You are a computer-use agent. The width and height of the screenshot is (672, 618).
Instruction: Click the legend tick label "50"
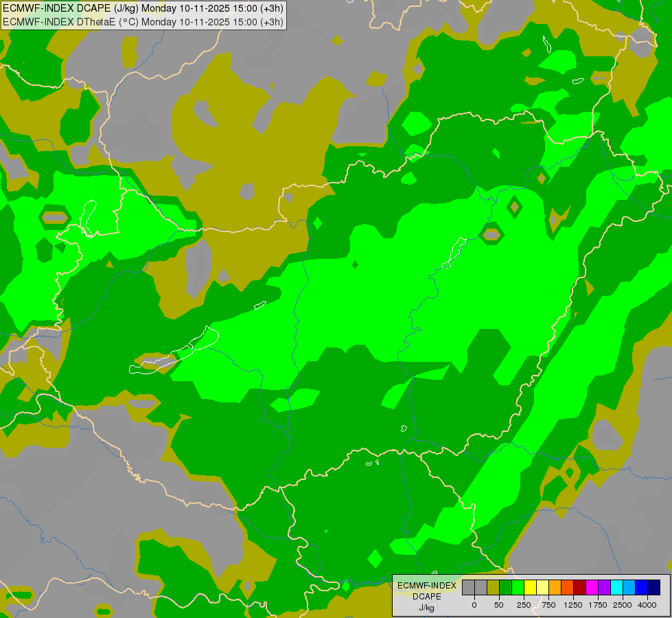click(499, 605)
